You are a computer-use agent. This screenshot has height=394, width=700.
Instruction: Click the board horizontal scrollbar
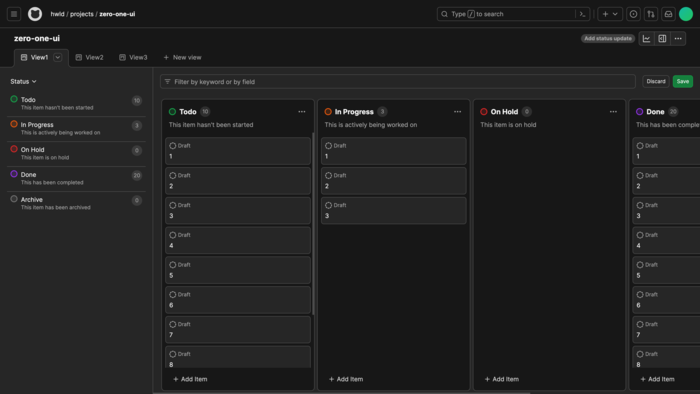tap(342, 393)
